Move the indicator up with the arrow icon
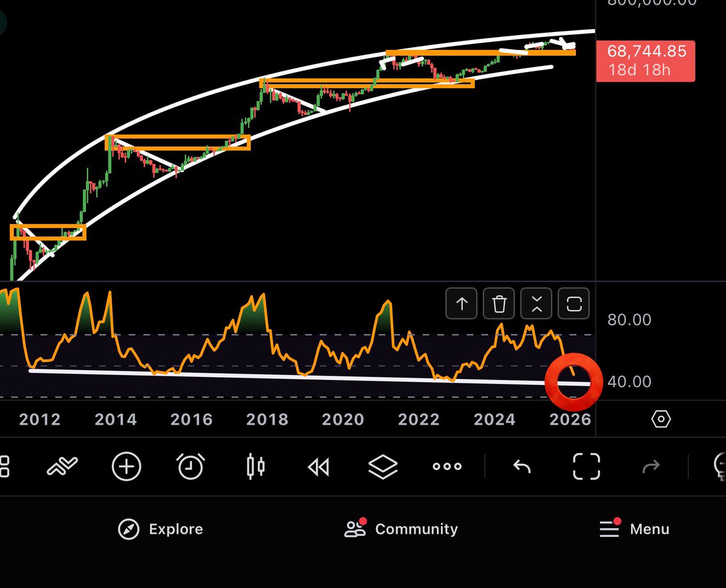The image size is (726, 588). pyautogui.click(x=462, y=304)
